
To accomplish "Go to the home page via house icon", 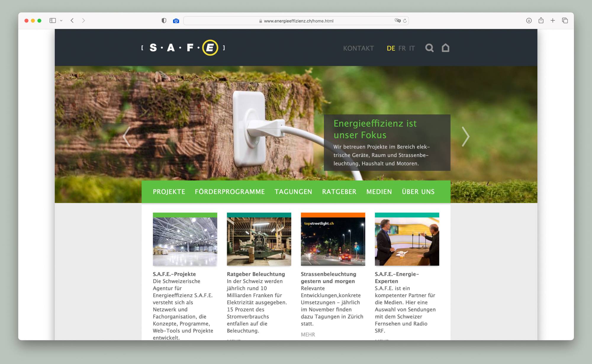I will (445, 48).
